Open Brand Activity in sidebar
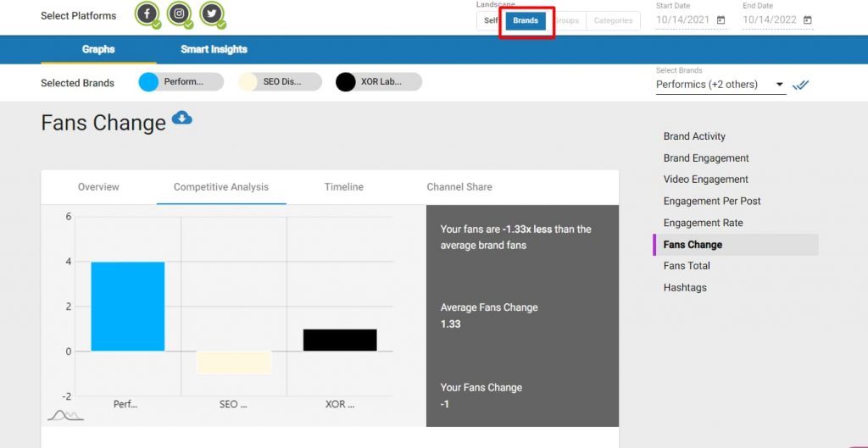 [x=694, y=136]
